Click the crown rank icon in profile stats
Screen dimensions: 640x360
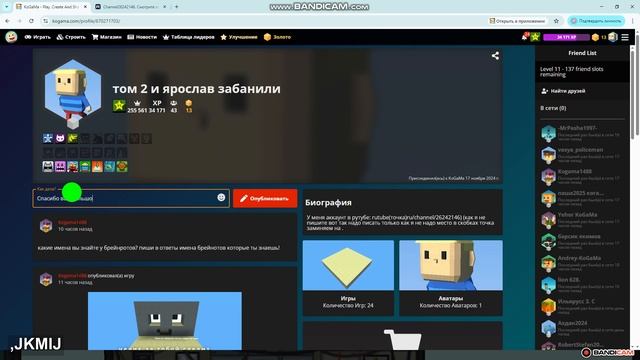point(137,103)
